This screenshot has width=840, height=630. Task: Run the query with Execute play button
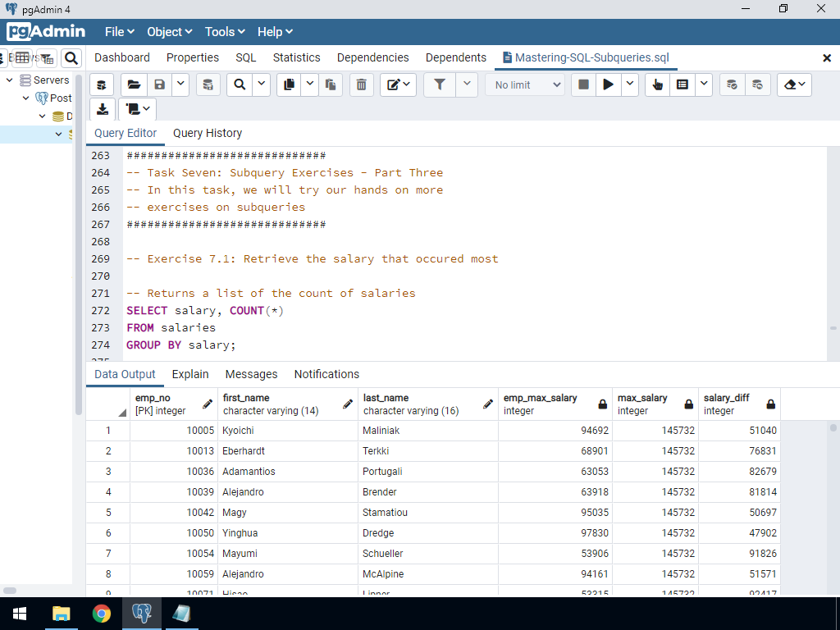[608, 84]
